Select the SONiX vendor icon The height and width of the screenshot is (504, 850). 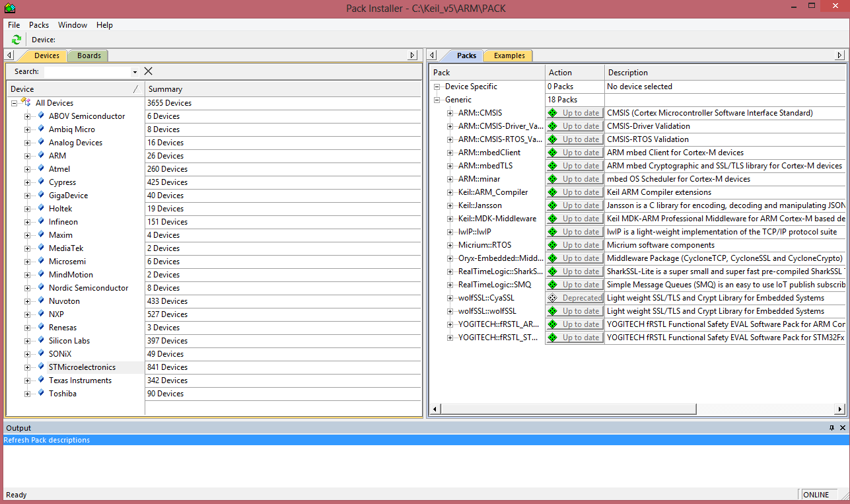coord(41,353)
